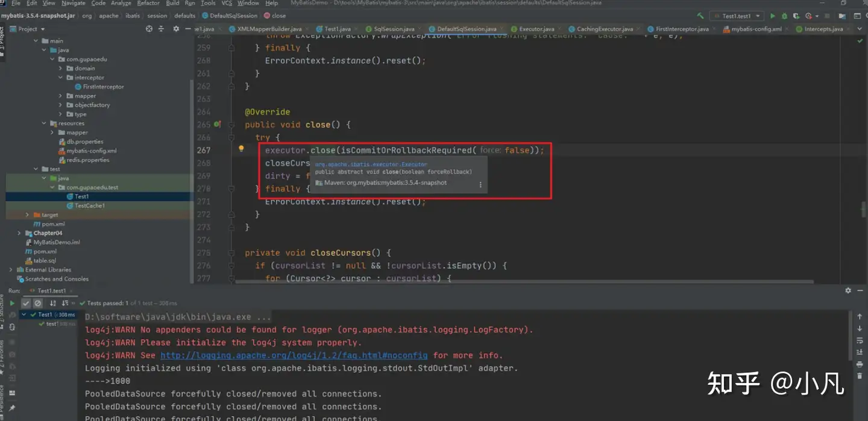Image resolution: width=868 pixels, height=421 pixels.
Task: Click the scroll down arrow in the console toolbar
Action: coord(860,328)
